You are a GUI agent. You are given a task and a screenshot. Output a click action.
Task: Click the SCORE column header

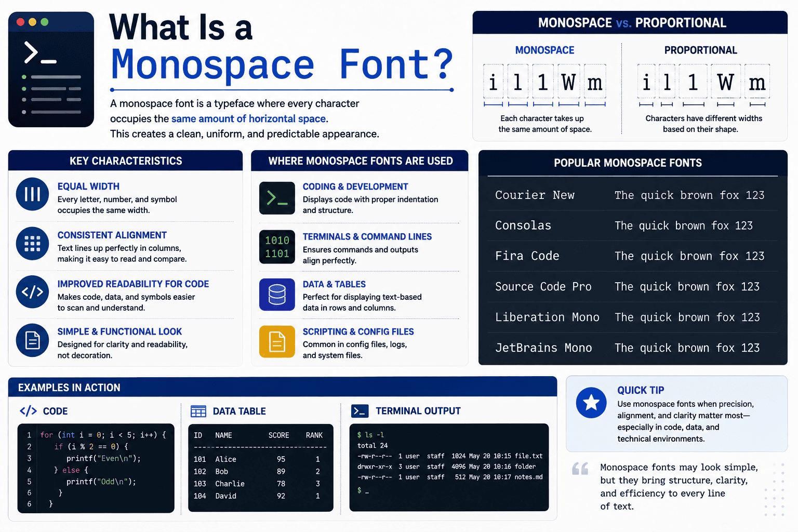tap(278, 435)
